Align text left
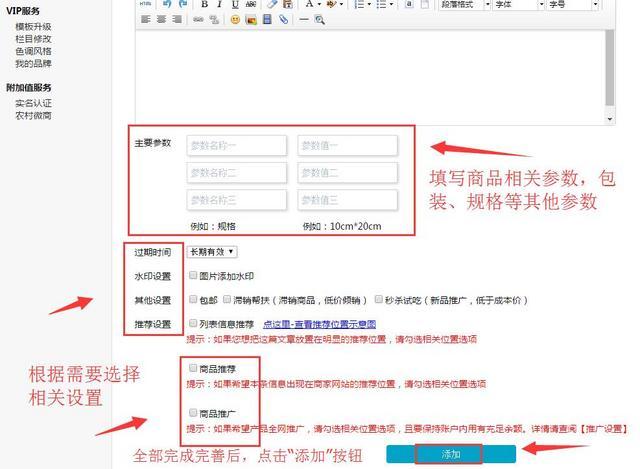Viewport: 640px width, 469px height. pos(146,19)
